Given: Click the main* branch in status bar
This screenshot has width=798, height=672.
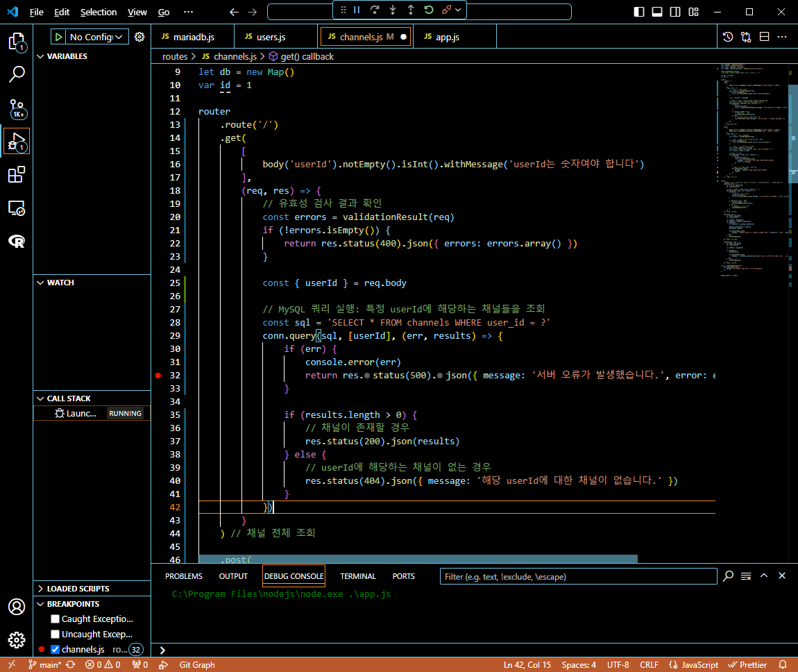Looking at the screenshot, I should point(45,665).
